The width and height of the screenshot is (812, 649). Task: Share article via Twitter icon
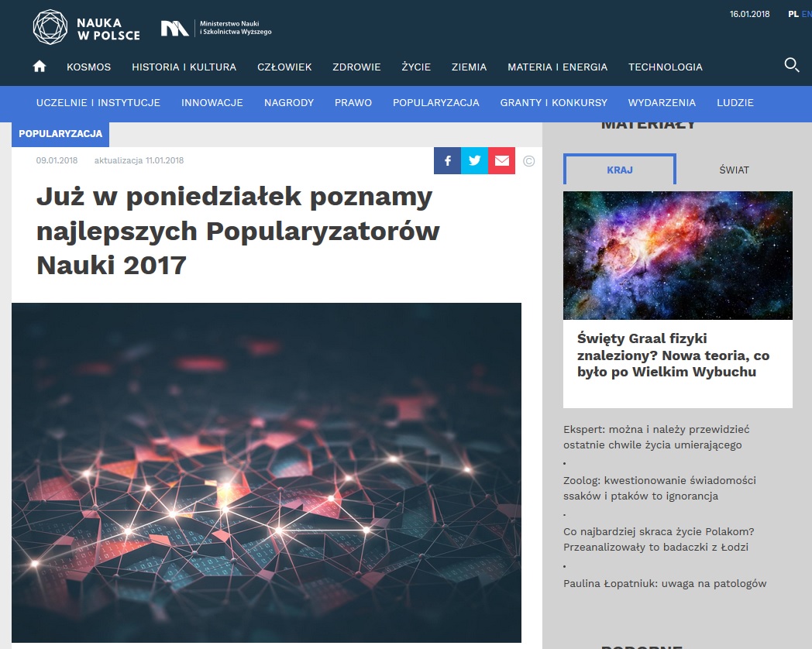pyautogui.click(x=474, y=160)
